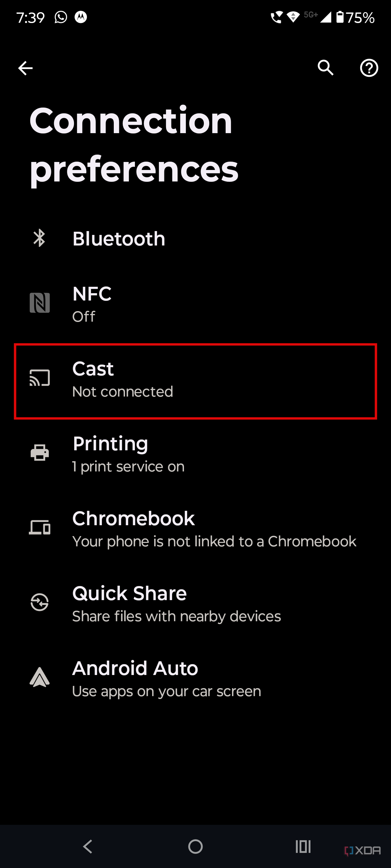Go back using the back arrow

pos(26,68)
